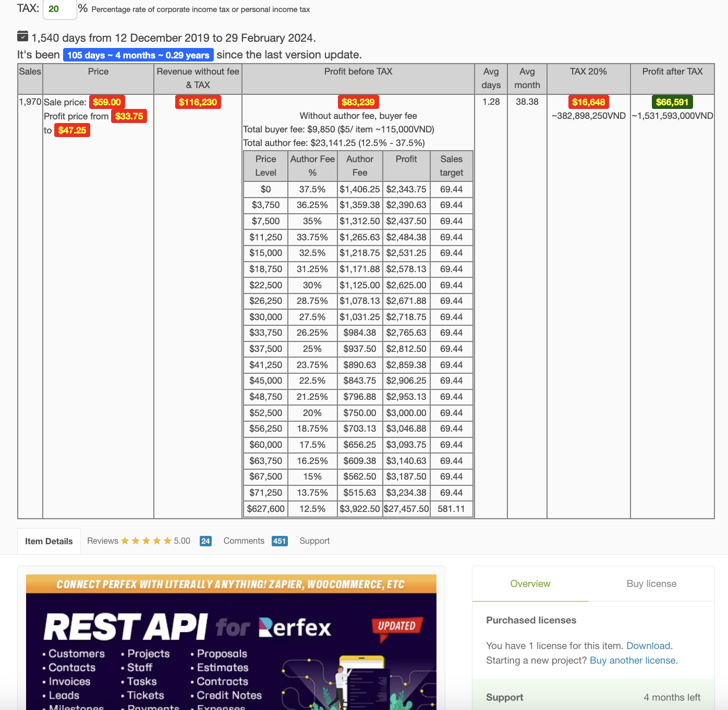Click the calendar icon before 1,540 days
Screen dimensions: 728x710
(22, 36)
